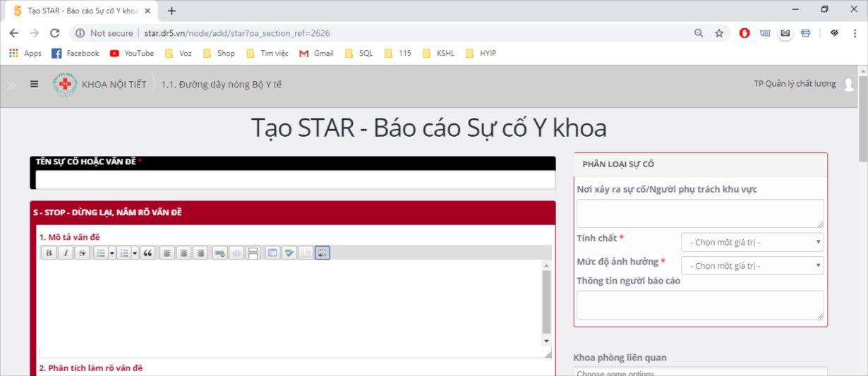Open the KSHL bookmarks folder
The height and width of the screenshot is (376, 868).
click(x=439, y=53)
